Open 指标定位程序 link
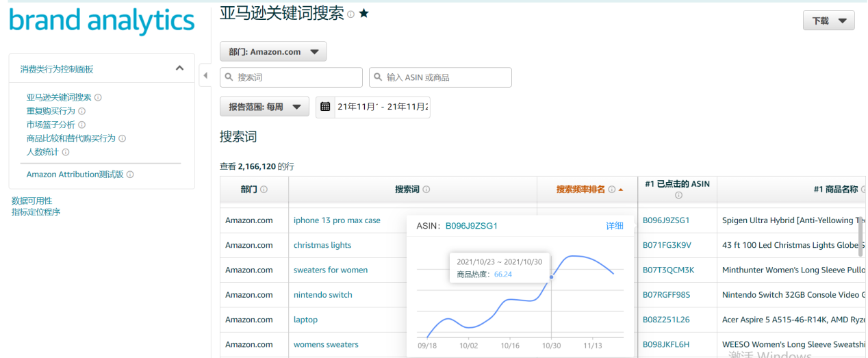 36,212
